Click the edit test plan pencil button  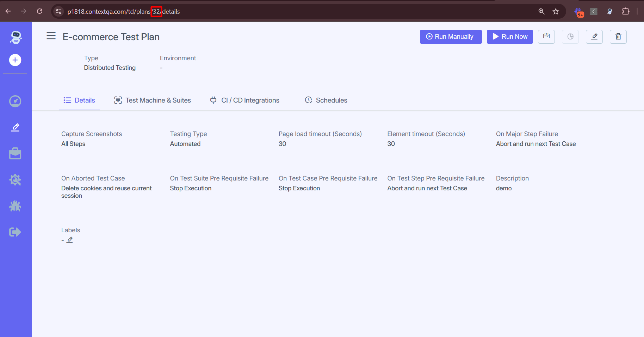594,37
